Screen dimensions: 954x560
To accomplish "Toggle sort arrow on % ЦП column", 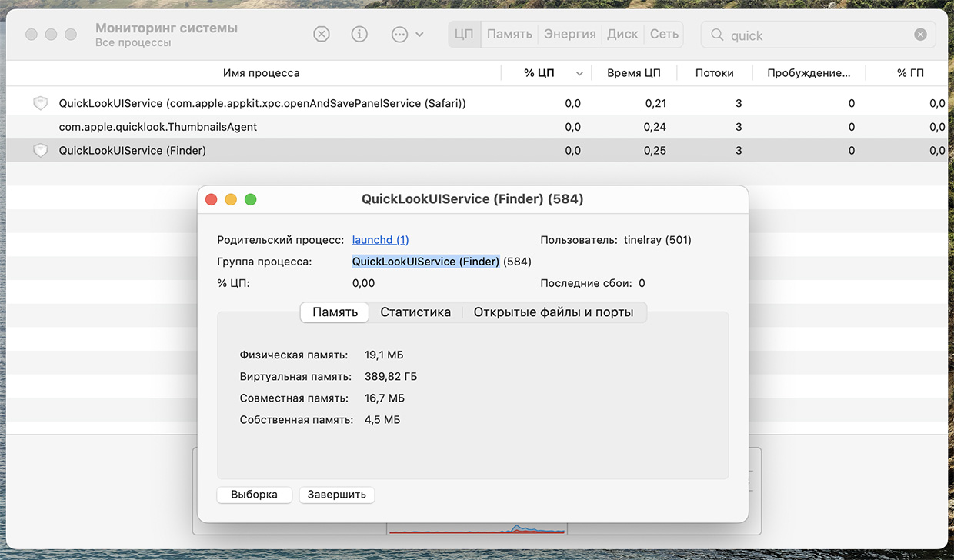I will point(579,74).
